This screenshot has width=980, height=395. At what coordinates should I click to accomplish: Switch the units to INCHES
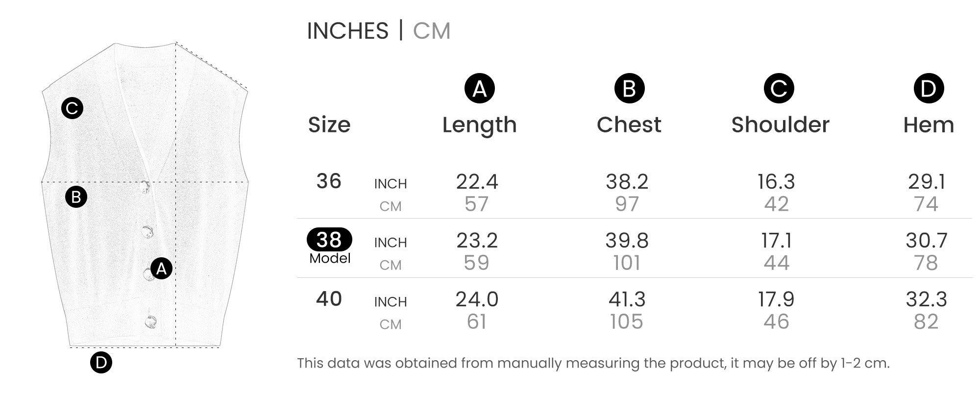click(347, 31)
